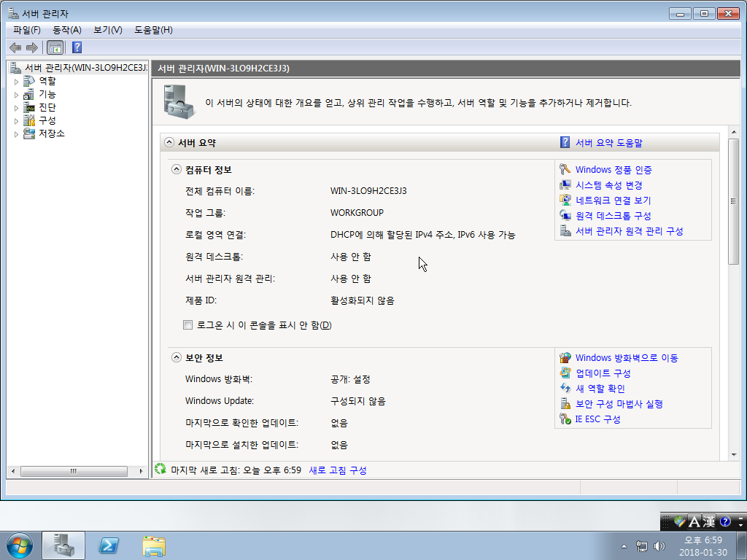The image size is (747, 560).
Task: Click the 새로 고침 구성 link
Action: pos(338,470)
